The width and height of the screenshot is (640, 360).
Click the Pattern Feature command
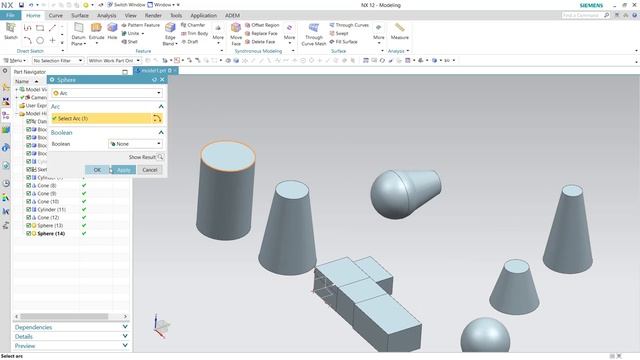141,25
